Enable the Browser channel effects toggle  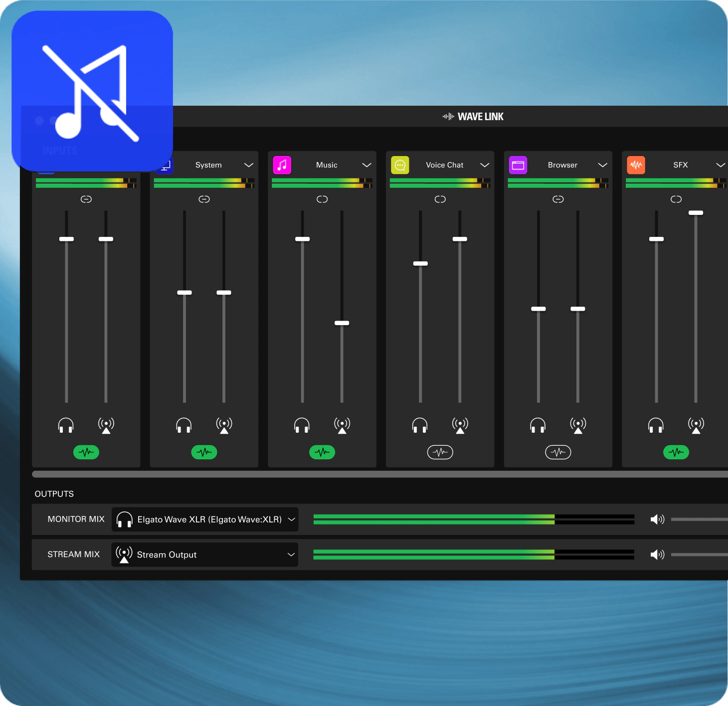pyautogui.click(x=558, y=452)
